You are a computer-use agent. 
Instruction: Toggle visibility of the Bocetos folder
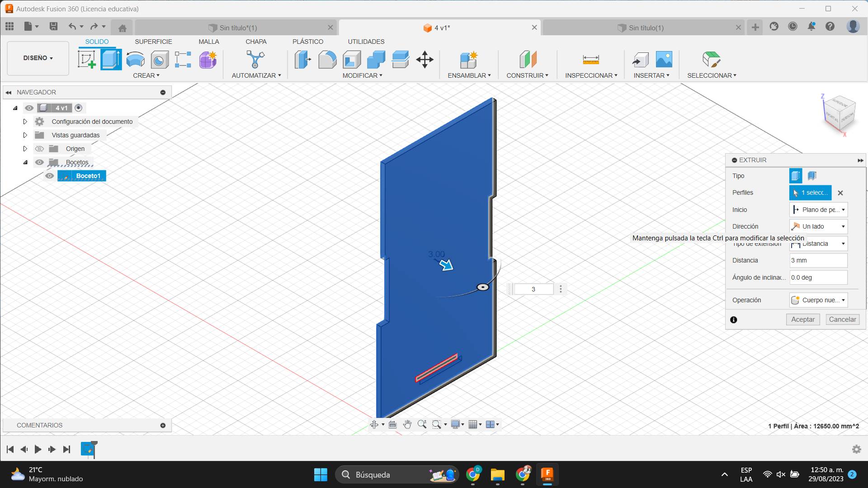coord(39,162)
